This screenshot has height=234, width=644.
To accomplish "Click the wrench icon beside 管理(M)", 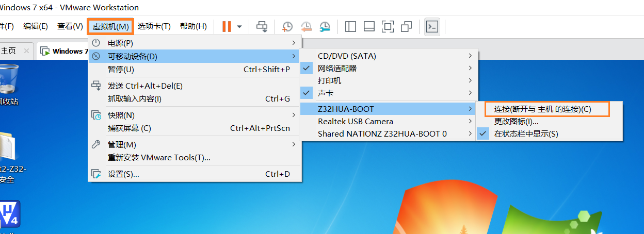I will point(96,145).
